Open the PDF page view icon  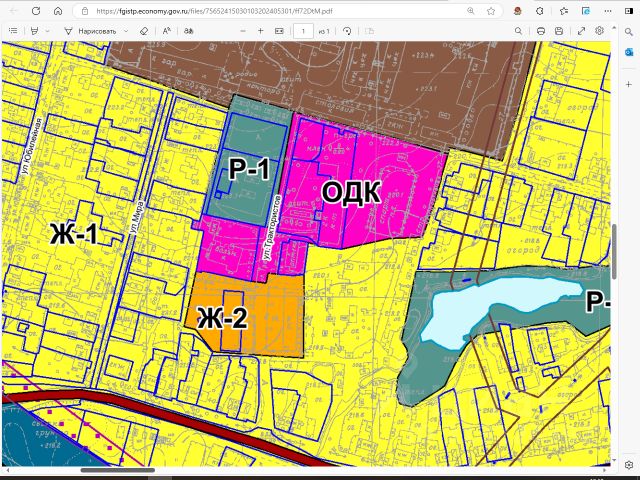pos(369,31)
